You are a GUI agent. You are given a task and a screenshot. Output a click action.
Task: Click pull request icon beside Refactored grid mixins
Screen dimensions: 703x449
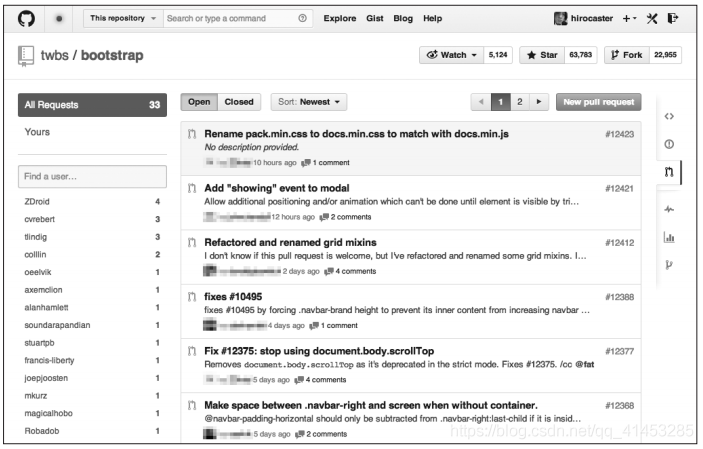[192, 243]
